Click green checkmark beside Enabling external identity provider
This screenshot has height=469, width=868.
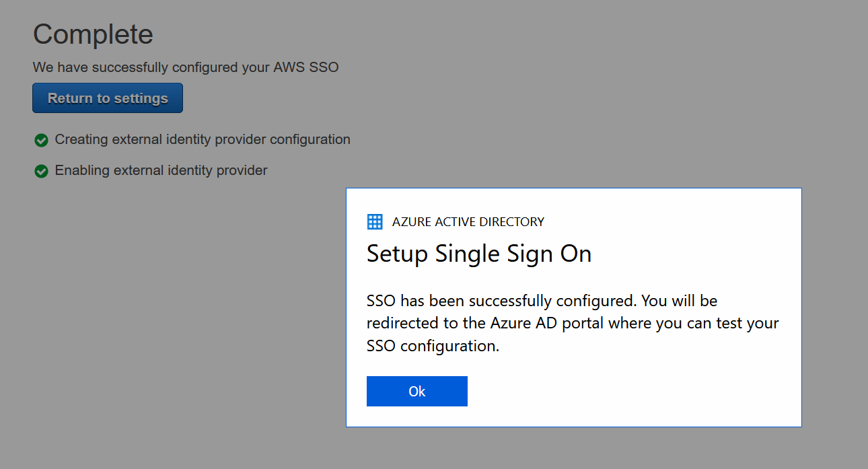click(x=41, y=171)
